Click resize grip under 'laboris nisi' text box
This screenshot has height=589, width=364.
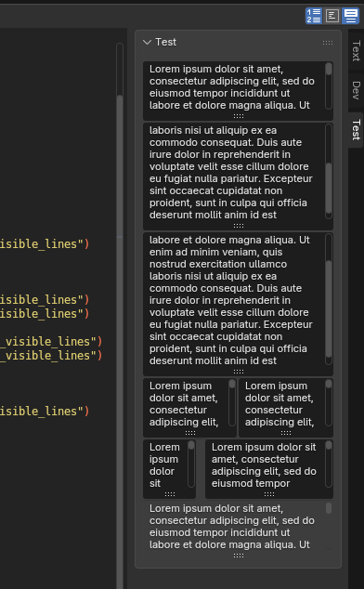238,226
